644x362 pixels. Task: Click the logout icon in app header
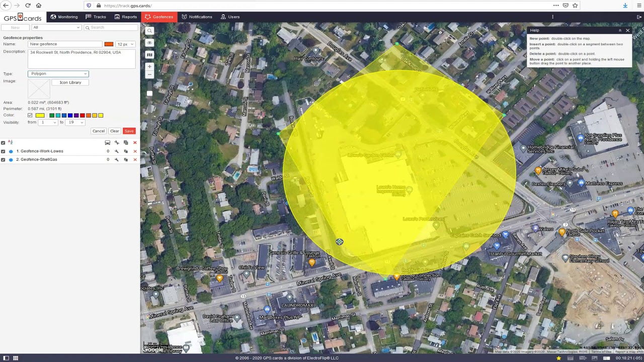[639, 17]
